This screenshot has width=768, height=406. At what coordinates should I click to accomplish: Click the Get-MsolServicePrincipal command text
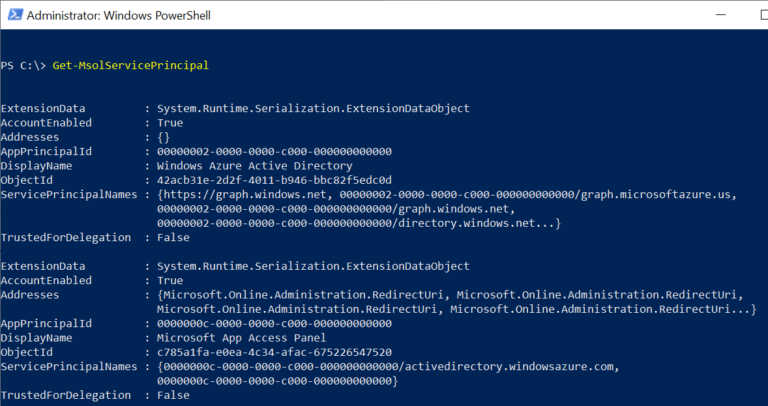click(130, 65)
